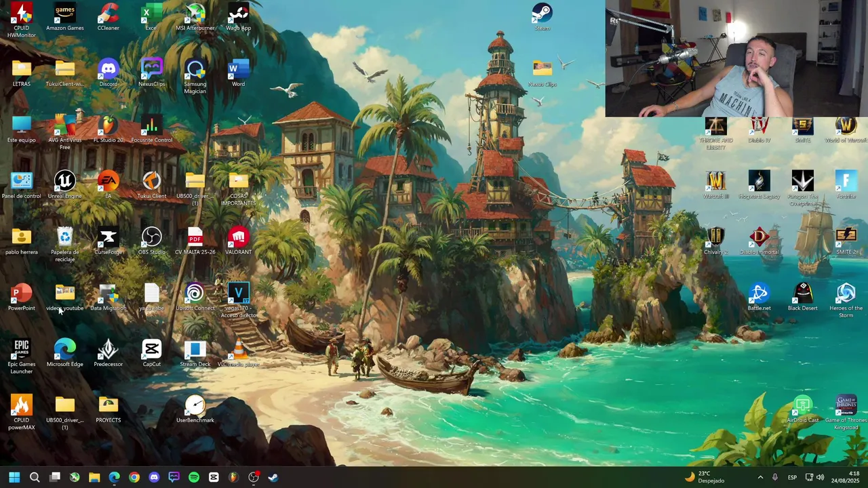This screenshot has width=868, height=488.
Task: Open the PROYECTS folder
Action: click(x=108, y=409)
